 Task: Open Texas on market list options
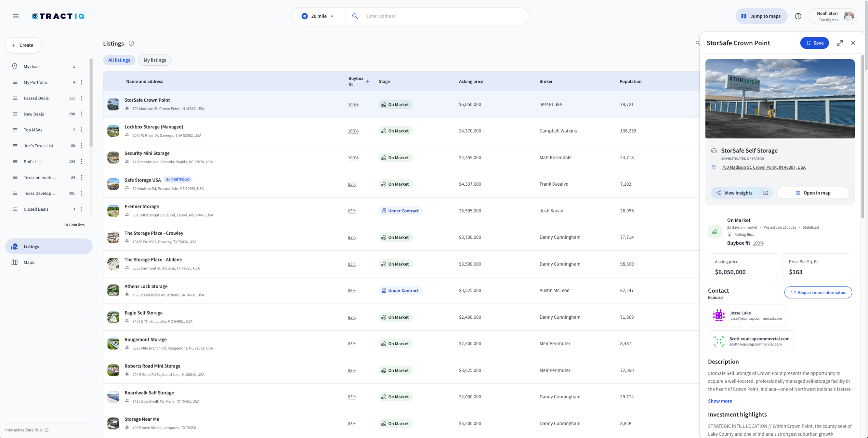pyautogui.click(x=81, y=178)
